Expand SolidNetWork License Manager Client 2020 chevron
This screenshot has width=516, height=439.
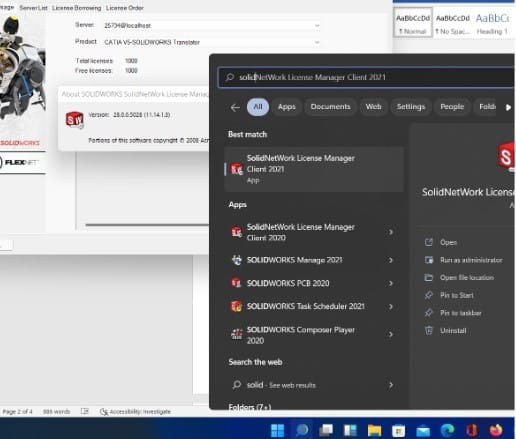[x=391, y=232]
